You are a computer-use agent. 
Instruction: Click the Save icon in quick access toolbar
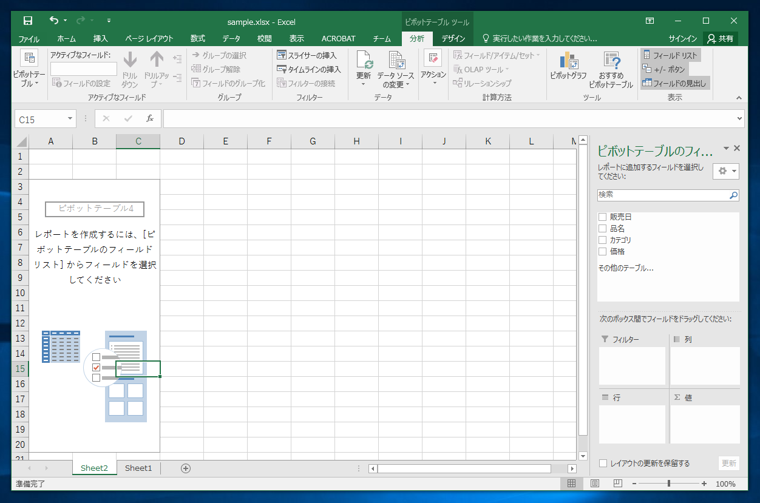28,20
